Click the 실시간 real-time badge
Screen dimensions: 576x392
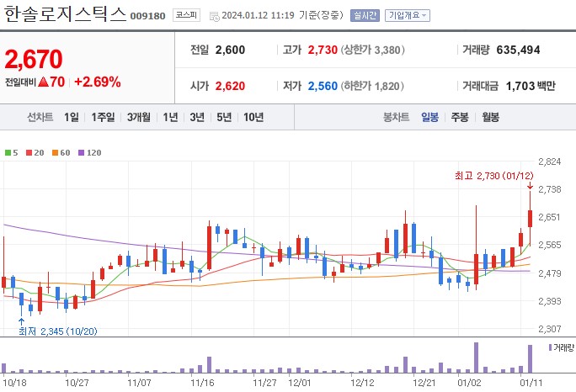tap(365, 15)
